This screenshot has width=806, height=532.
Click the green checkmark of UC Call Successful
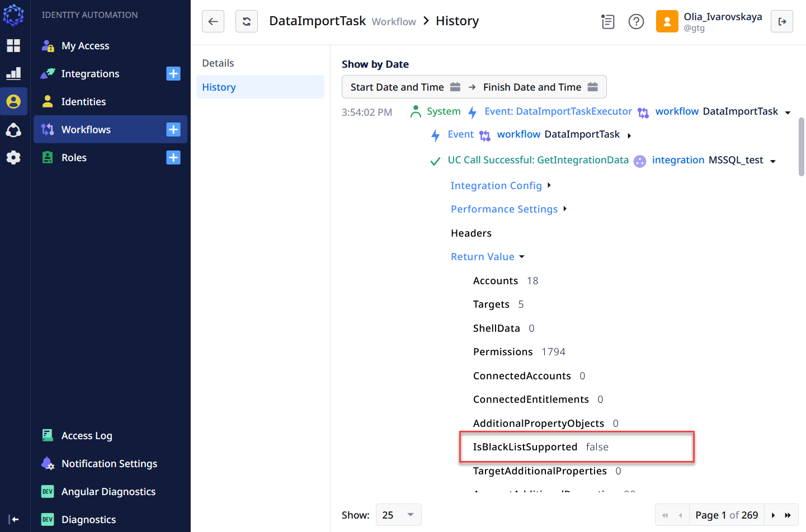[x=435, y=161]
